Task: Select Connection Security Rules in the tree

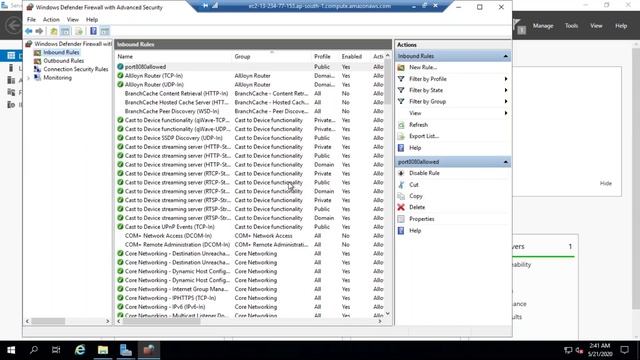Action: pos(76,69)
